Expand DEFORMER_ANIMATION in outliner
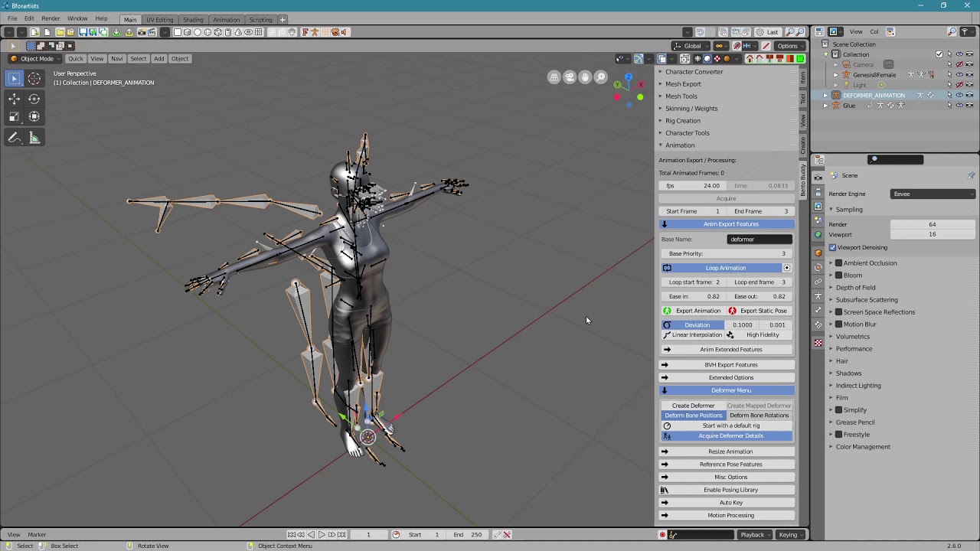980x551 pixels. [x=825, y=95]
